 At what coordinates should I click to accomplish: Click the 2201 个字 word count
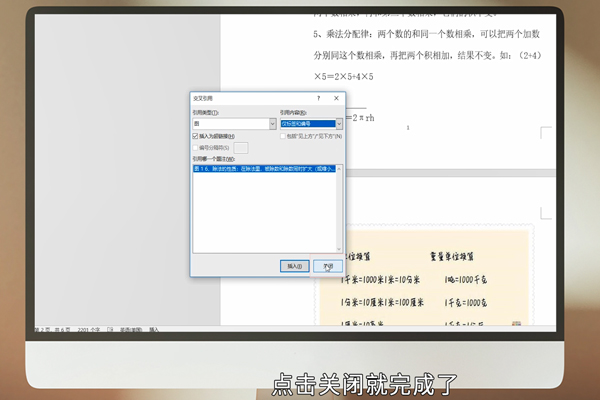(x=88, y=330)
